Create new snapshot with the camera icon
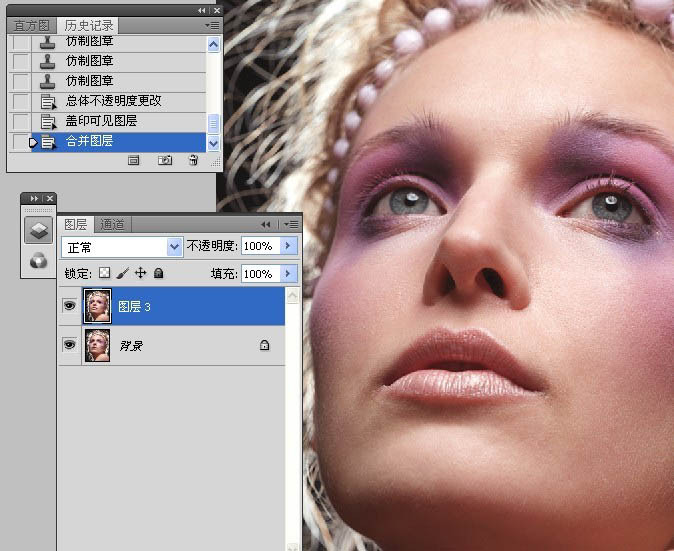Image resolution: width=674 pixels, height=551 pixels. (x=165, y=160)
